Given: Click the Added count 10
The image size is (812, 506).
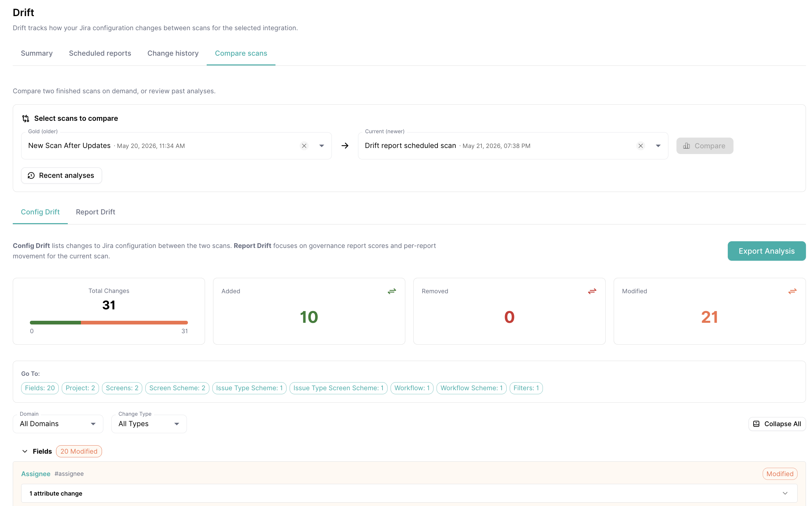Looking at the screenshot, I should point(309,317).
